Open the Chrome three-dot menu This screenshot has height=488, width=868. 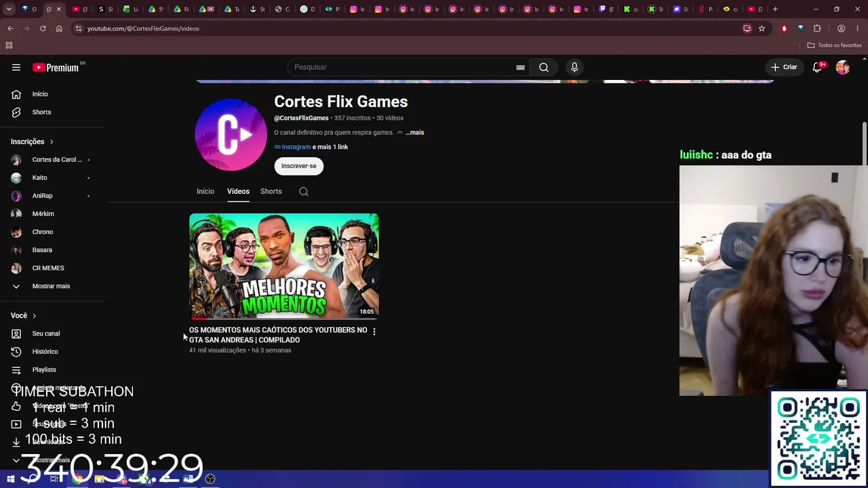tap(858, 28)
